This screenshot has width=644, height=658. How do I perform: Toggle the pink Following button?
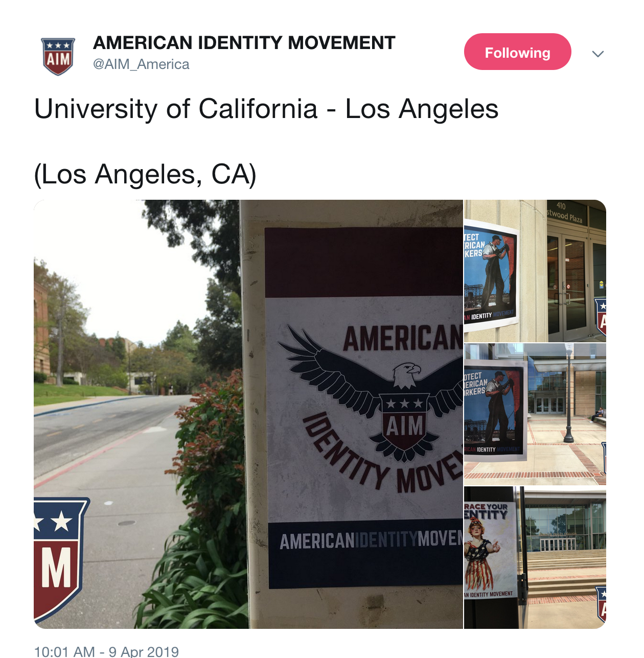coord(517,52)
